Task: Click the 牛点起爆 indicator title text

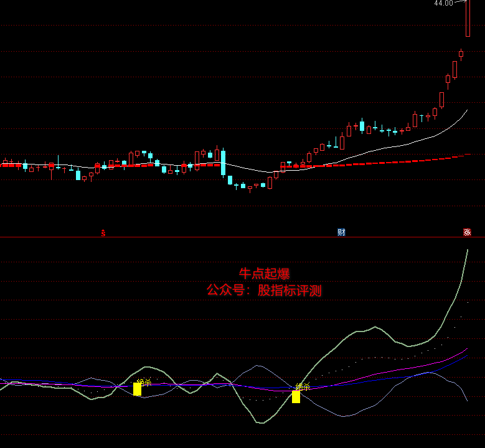Action: tap(264, 274)
